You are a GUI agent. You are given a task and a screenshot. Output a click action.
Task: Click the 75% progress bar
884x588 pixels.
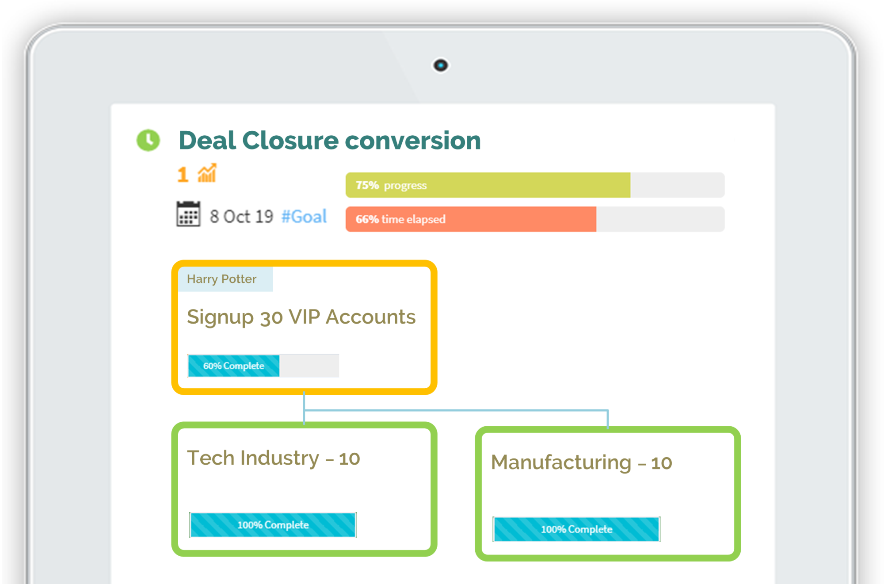(535, 185)
